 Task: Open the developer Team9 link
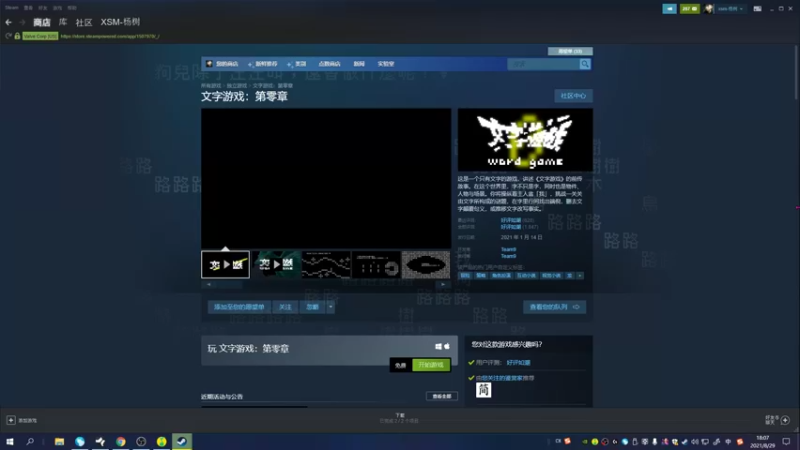coord(508,249)
